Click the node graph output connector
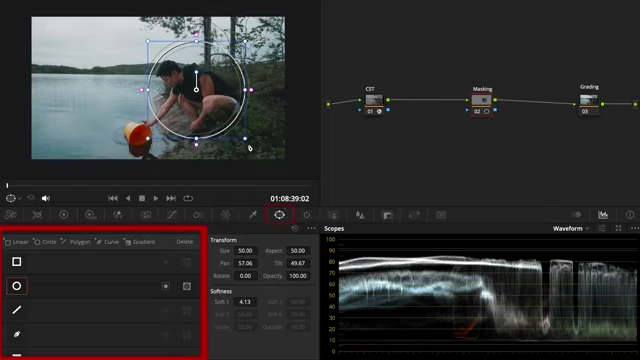 635,104
